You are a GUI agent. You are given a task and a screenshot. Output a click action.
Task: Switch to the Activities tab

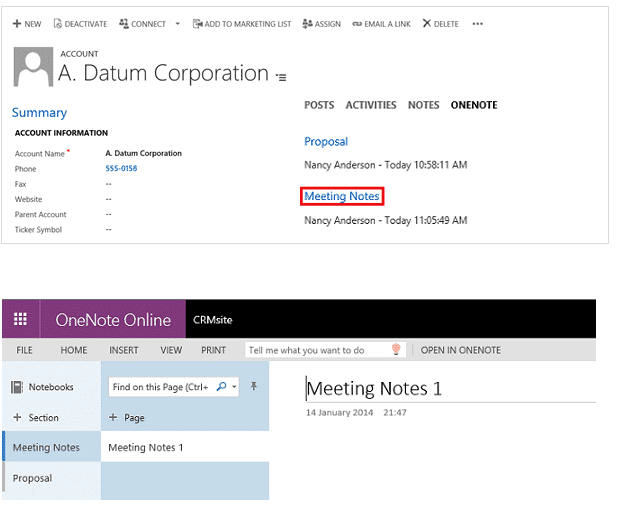tap(371, 105)
